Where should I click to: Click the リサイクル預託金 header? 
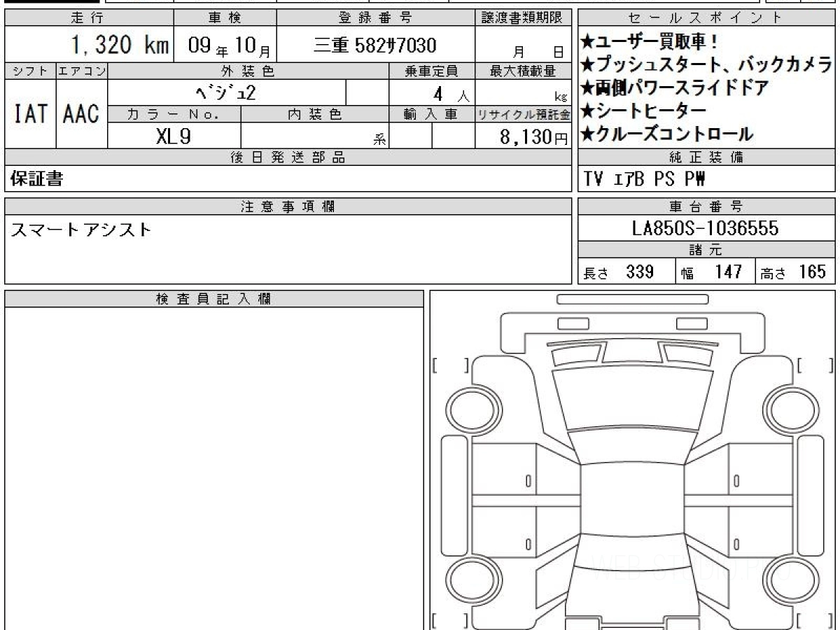point(523,114)
